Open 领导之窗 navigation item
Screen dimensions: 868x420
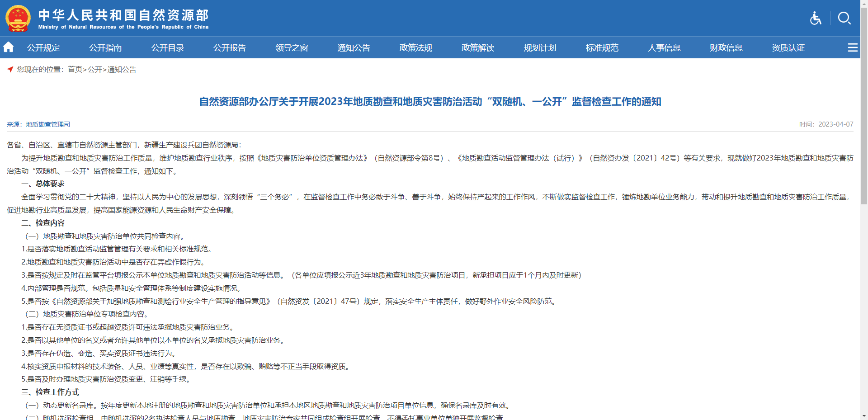pos(292,48)
